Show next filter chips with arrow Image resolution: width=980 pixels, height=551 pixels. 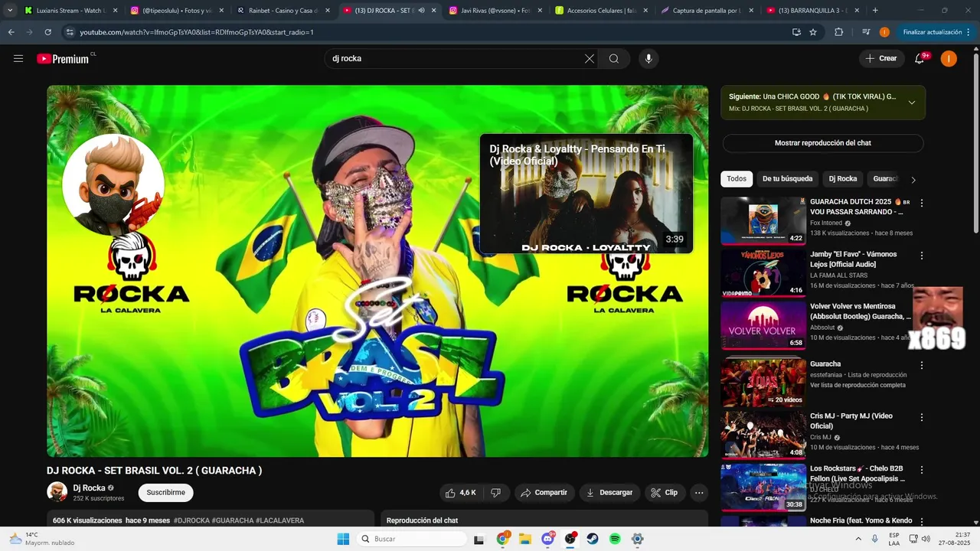(913, 180)
